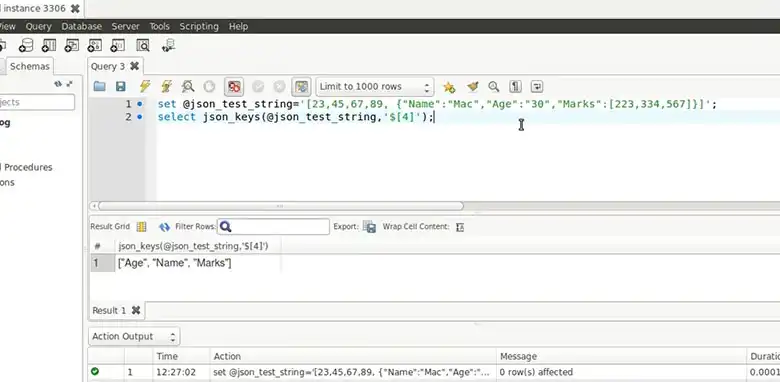Open the Scripting menu

199,26
